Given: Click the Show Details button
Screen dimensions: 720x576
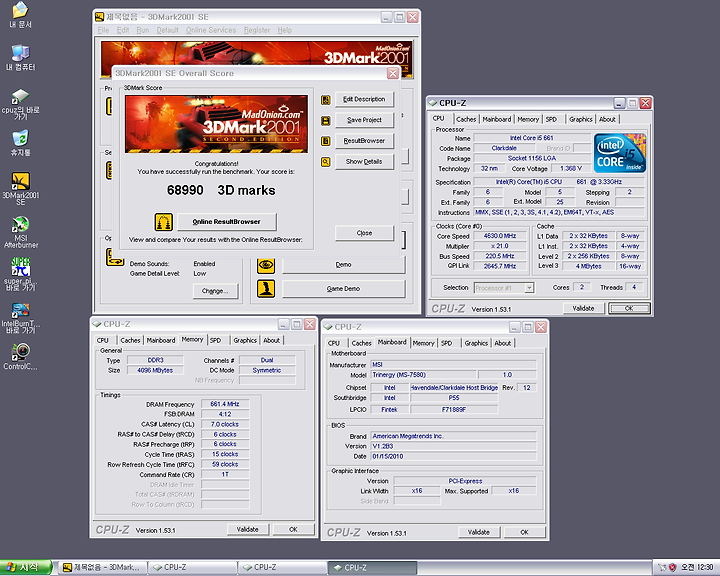Looking at the screenshot, I should (364, 162).
